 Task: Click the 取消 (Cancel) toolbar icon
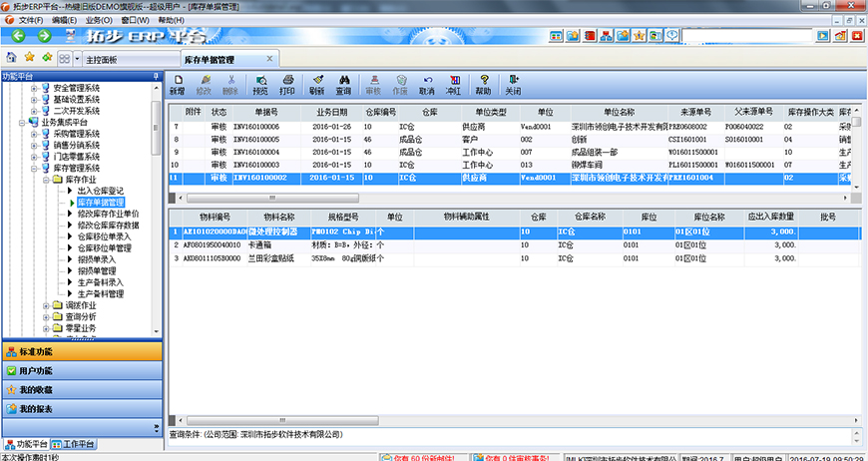click(x=427, y=84)
